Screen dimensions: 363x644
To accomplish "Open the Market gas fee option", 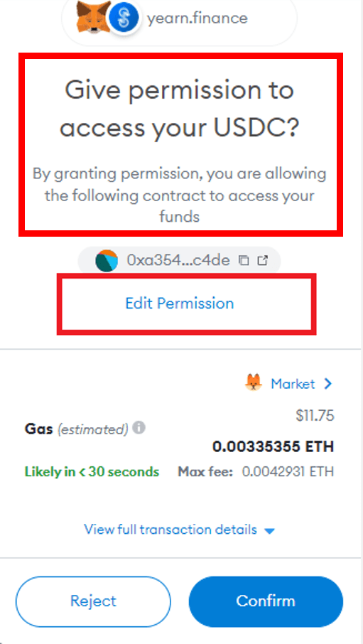I will [x=293, y=384].
